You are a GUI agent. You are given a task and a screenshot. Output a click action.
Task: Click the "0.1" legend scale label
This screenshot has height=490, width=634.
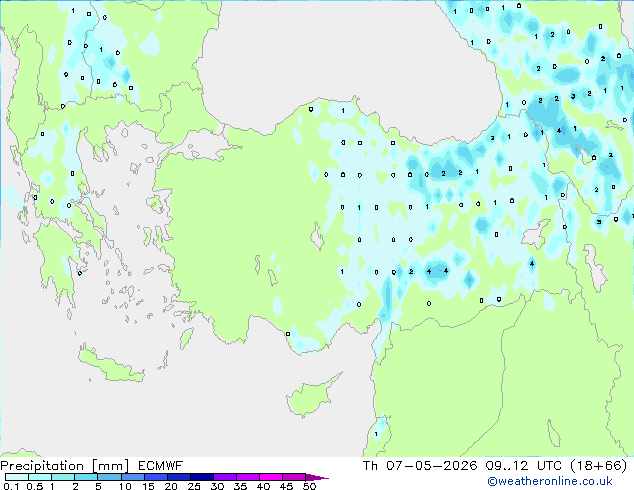(11, 486)
